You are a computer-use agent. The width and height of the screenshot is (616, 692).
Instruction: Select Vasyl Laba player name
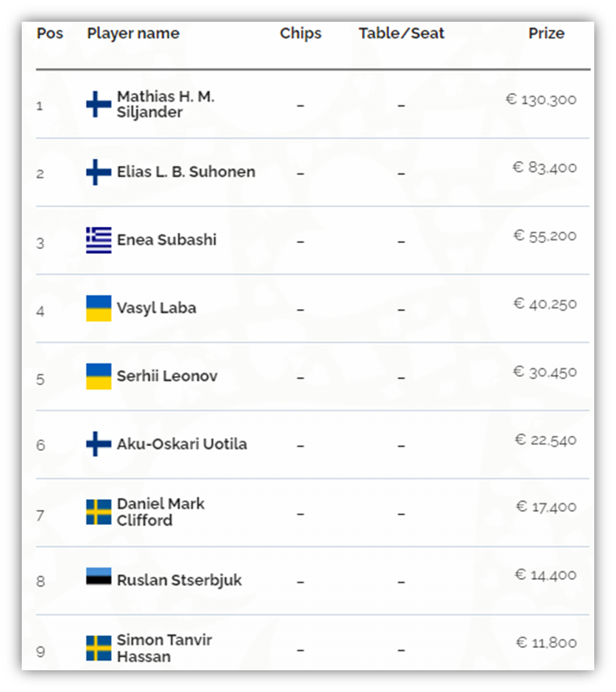157,308
